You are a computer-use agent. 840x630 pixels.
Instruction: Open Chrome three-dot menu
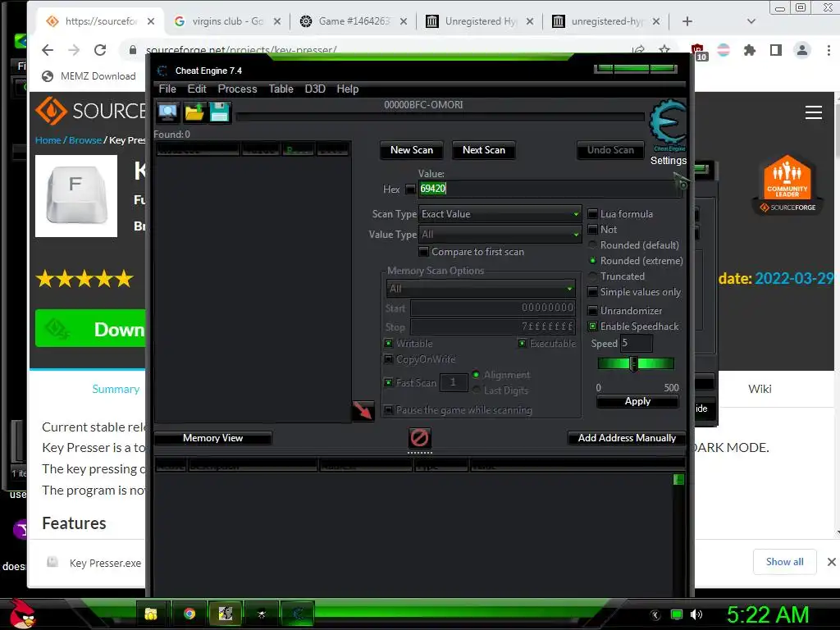[829, 50]
